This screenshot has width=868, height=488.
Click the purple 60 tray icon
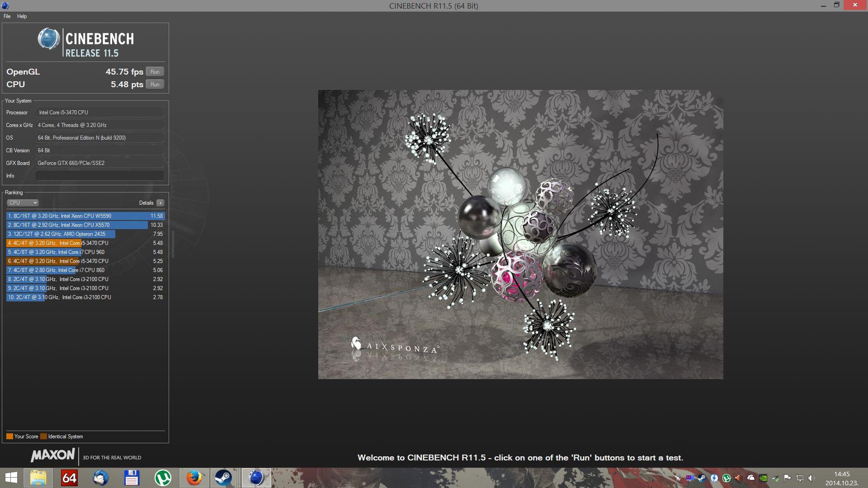tap(689, 478)
